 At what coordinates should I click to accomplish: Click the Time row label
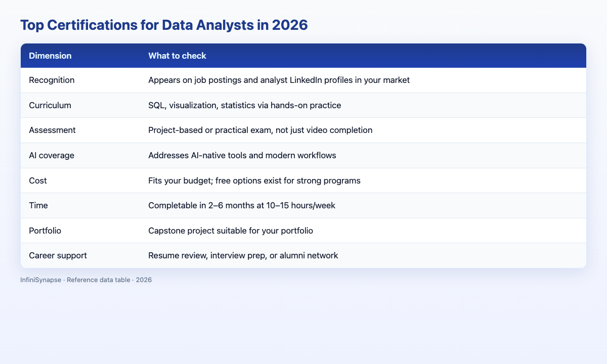[x=38, y=205]
